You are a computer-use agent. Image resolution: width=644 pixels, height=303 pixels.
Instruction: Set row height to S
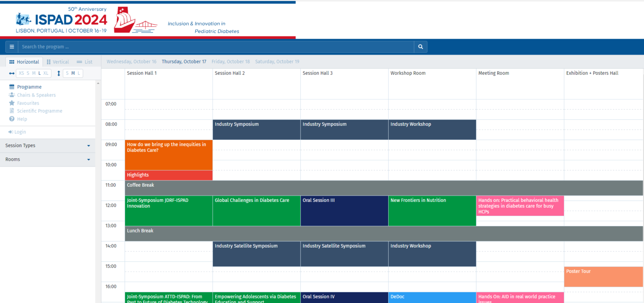tap(67, 73)
